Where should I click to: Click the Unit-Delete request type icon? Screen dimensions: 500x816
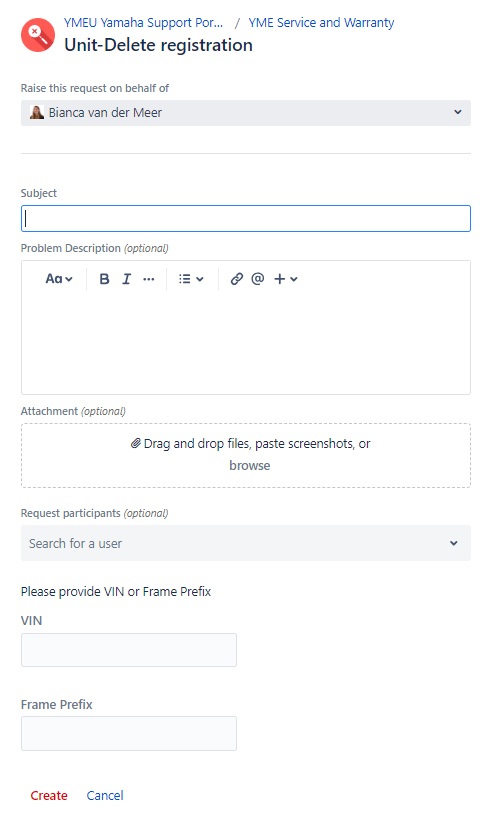point(38,35)
